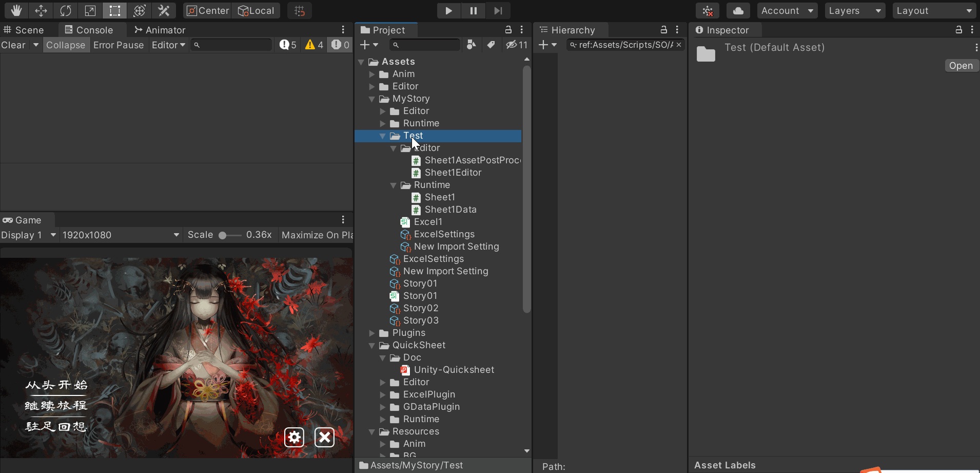Collapse the Assets root folder
The height and width of the screenshot is (473, 980).
[361, 62]
